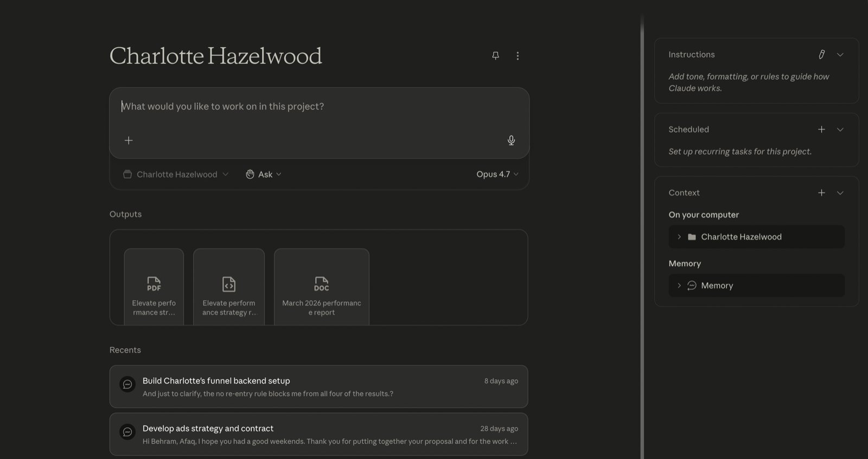Click the Instructions placeholder text
This screenshot has height=459, width=868.
tap(749, 82)
